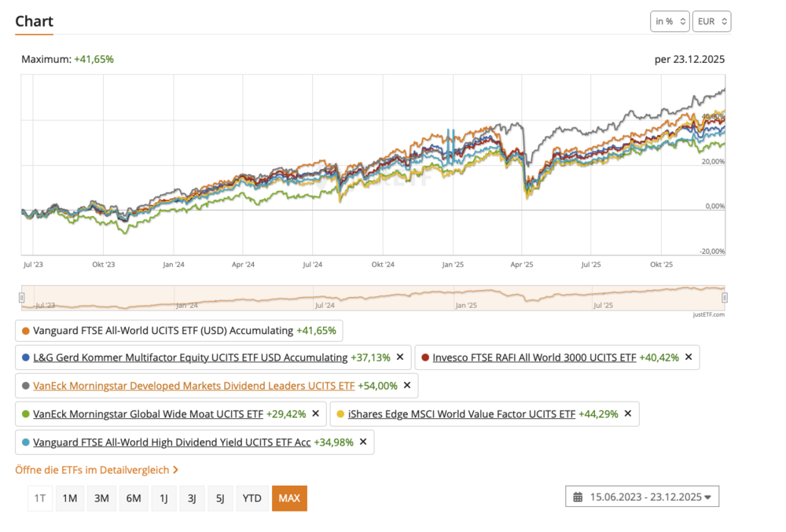Remove iShares Edge MSCI World Value Factor ETF
The image size is (786, 532).
tap(628, 414)
